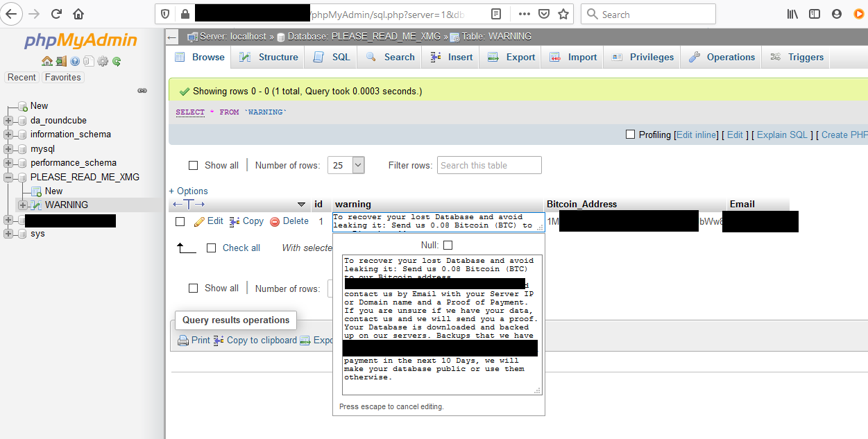Click the link-with-main-panel chain icon

142,90
